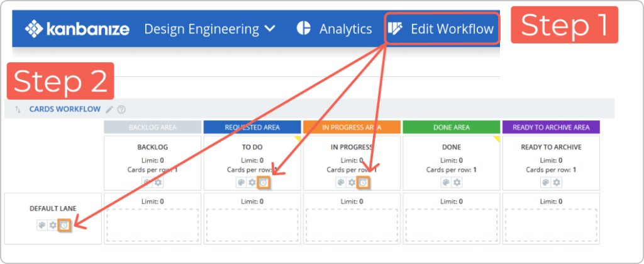The width and height of the screenshot is (644, 264).
Task: Select the REQUESTED AREA header
Action: pos(252,127)
